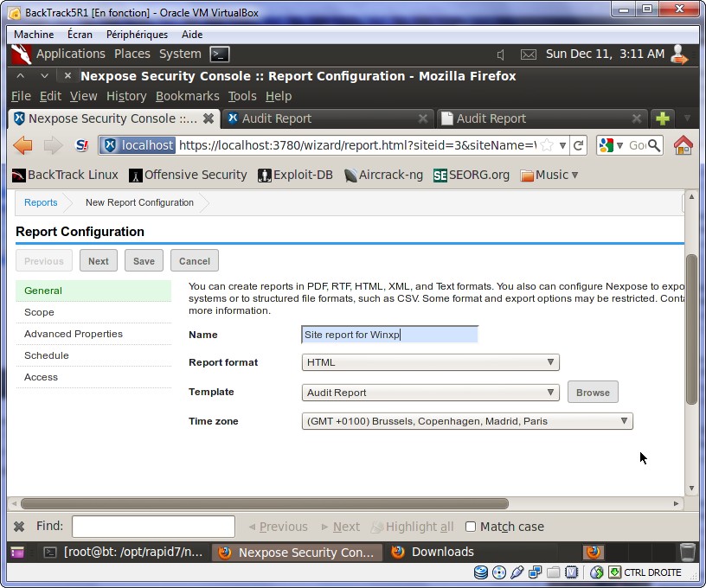Open the trash icon in bottom panel
Viewport: 706px width, 588px height.
point(688,552)
